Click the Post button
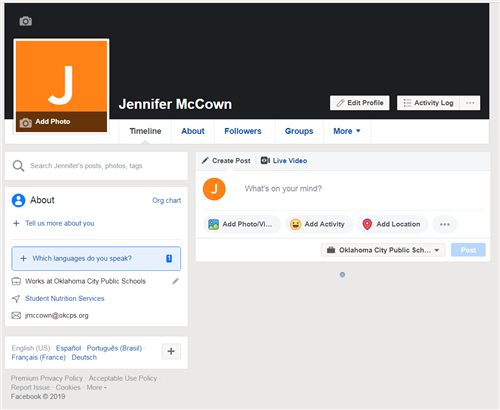500x410 pixels. (468, 250)
